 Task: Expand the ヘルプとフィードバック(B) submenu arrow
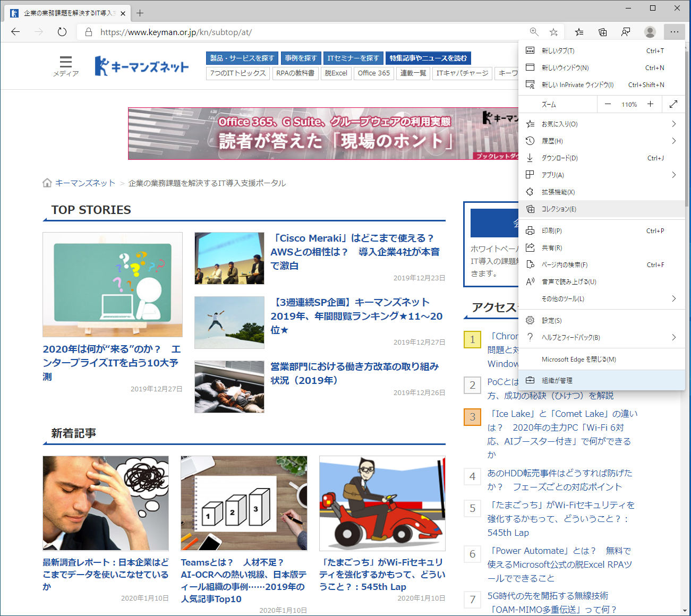click(673, 338)
